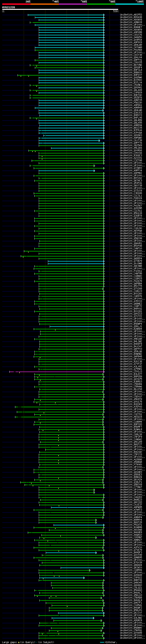Click hit label UniRef100_O82569
This screenshot has width=146, height=644.
(131, 146)
